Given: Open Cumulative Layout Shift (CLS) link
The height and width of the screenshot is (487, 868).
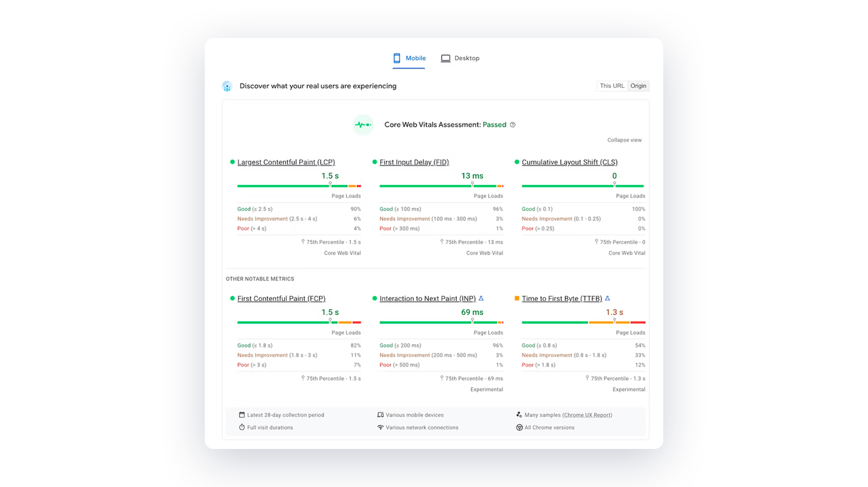Looking at the screenshot, I should tap(569, 162).
